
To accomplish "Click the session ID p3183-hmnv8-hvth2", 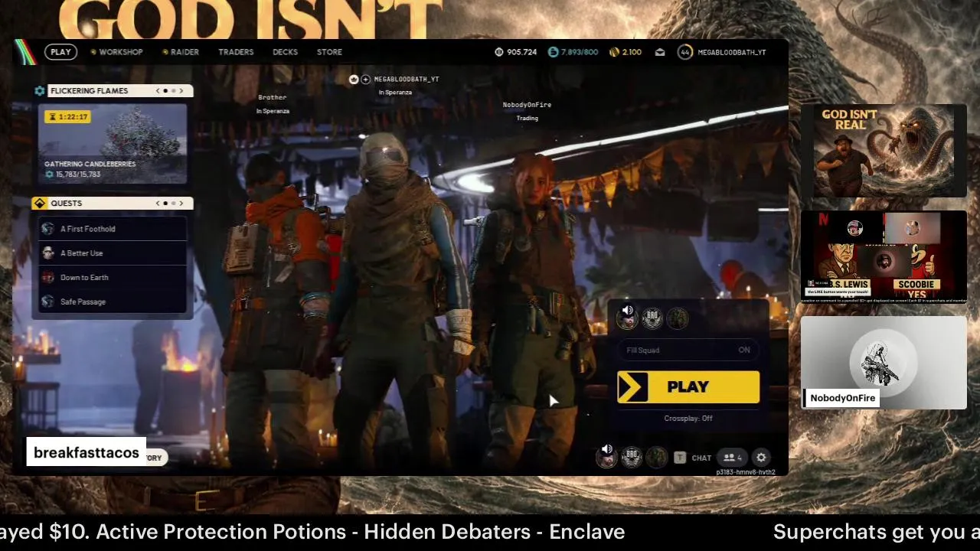I will 746,472.
